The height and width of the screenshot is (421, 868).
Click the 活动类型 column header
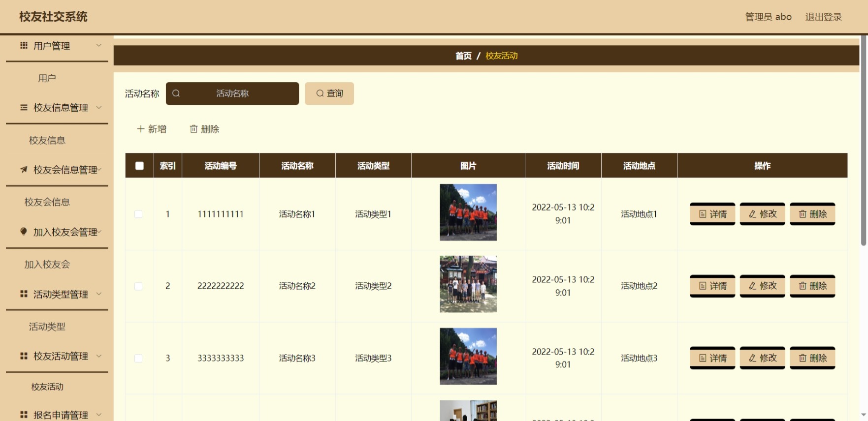(373, 166)
